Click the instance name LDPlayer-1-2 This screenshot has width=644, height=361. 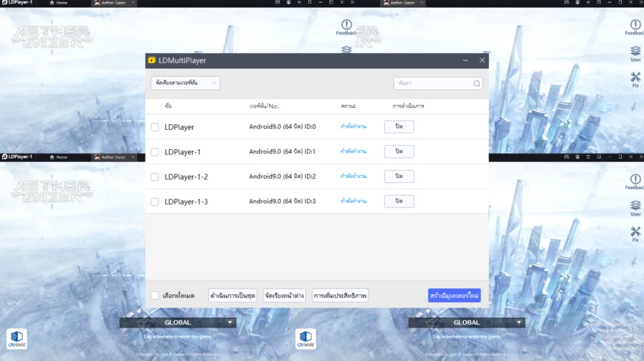(186, 177)
